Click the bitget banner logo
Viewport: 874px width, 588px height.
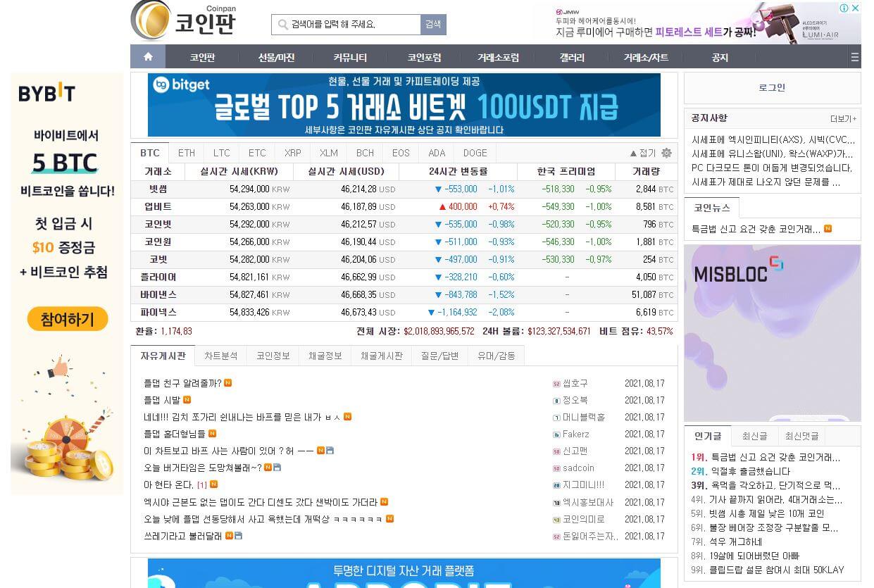182,85
